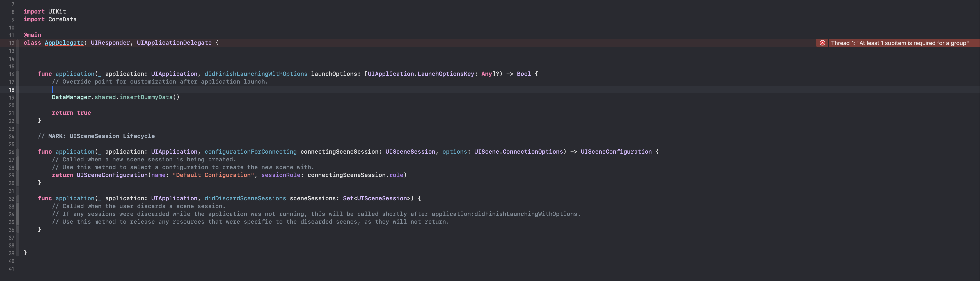The image size is (980, 281).
Task: Click the options parameter label on line 26
Action: click(x=455, y=152)
